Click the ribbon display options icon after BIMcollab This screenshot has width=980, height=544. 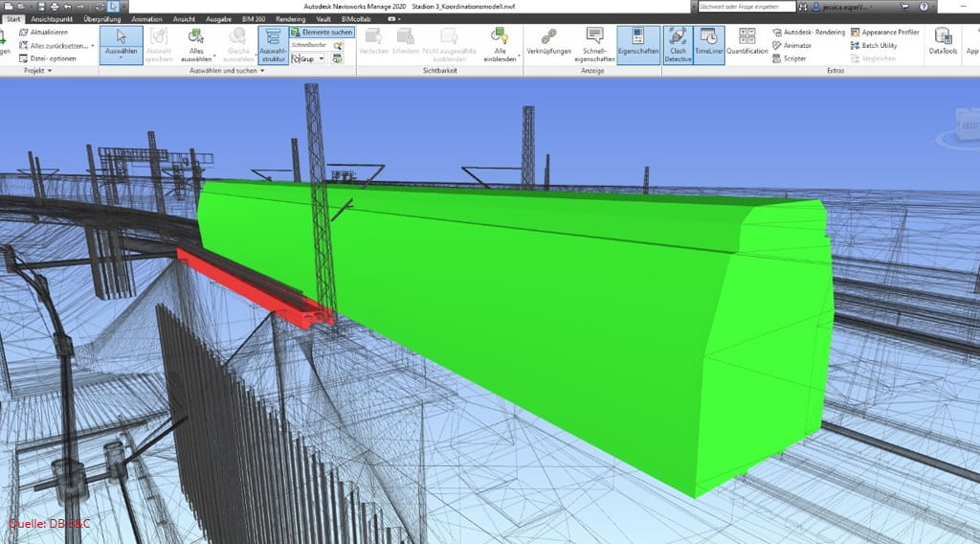pos(391,19)
